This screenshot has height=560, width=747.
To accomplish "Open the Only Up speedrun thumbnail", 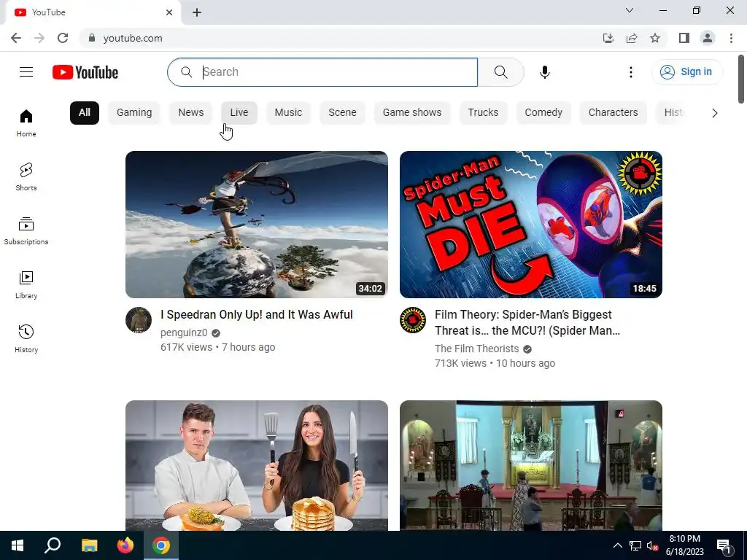I will click(257, 225).
